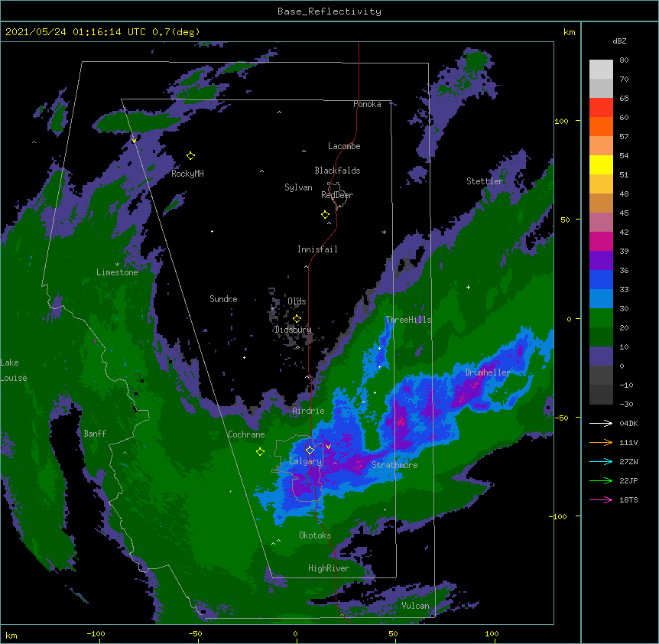This screenshot has height=644, width=659.
Task: Click the Sylvan map label
Action: coord(298,187)
